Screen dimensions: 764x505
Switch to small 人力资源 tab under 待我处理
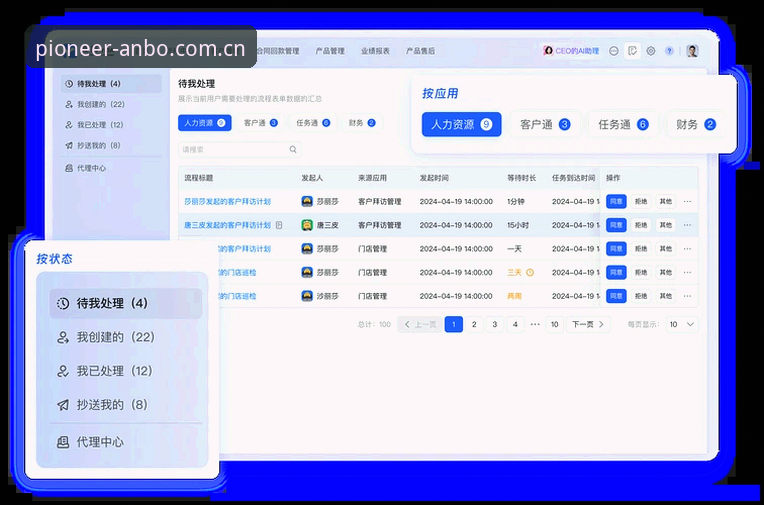pos(205,123)
